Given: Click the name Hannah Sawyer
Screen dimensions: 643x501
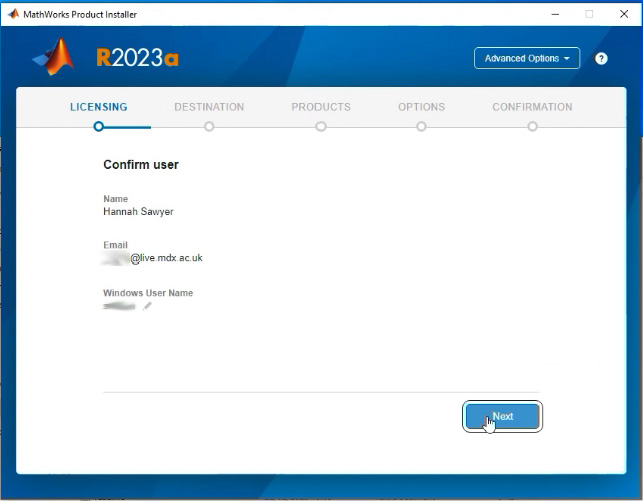Looking at the screenshot, I should (x=138, y=212).
